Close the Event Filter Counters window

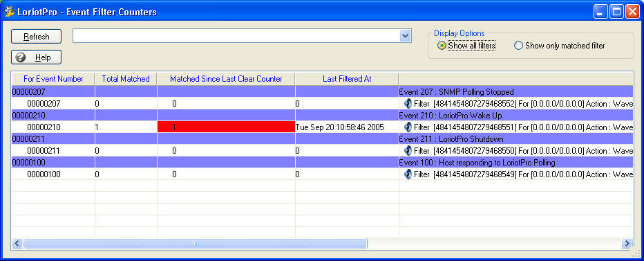click(x=632, y=12)
